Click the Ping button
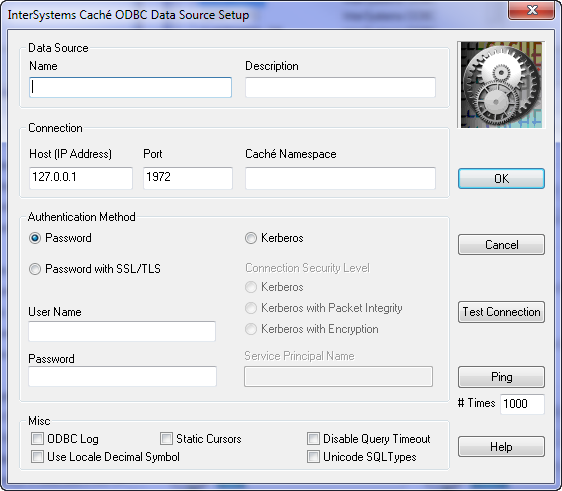Screen dimensions: 562x491 [501, 377]
